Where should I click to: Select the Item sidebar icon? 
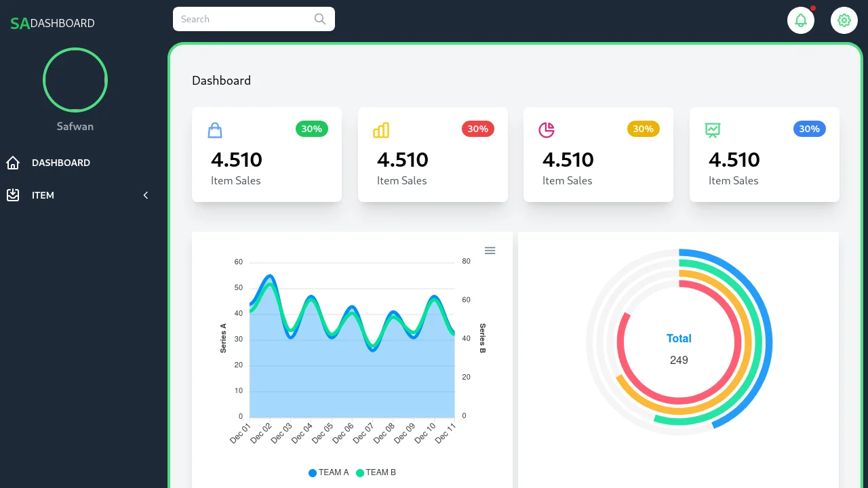[12, 195]
